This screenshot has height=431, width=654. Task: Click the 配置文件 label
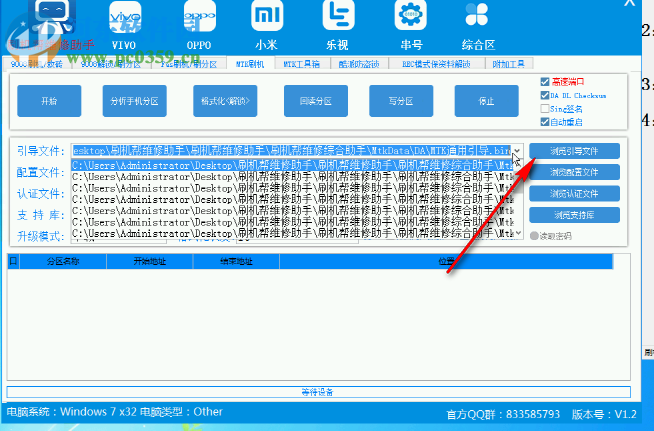coord(40,172)
